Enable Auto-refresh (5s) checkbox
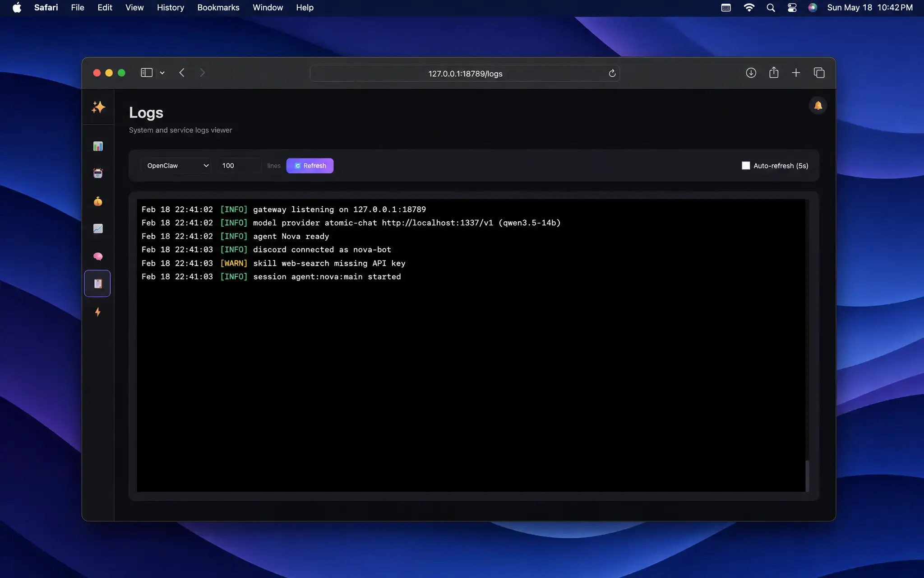Screen dimensions: 924x578 (x=746, y=166)
